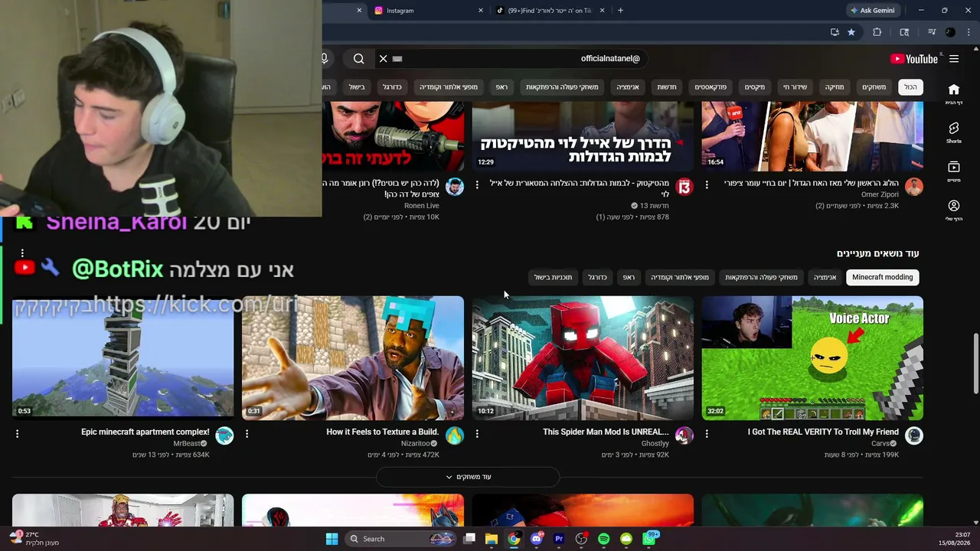Open WhatsApp from the taskbar
The width and height of the screenshot is (980, 551).
(650, 539)
